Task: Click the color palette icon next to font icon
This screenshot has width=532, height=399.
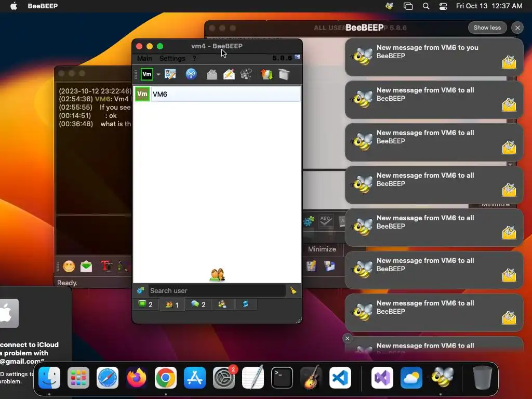Action: tap(123, 267)
